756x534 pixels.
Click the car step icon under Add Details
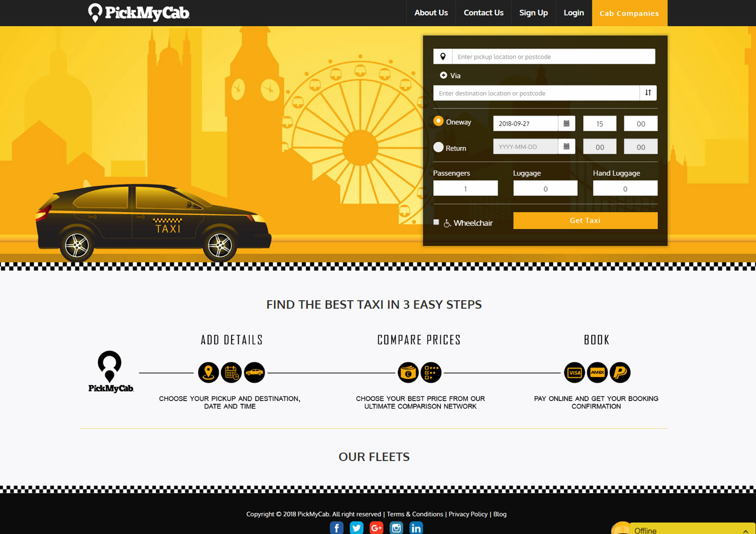point(254,373)
